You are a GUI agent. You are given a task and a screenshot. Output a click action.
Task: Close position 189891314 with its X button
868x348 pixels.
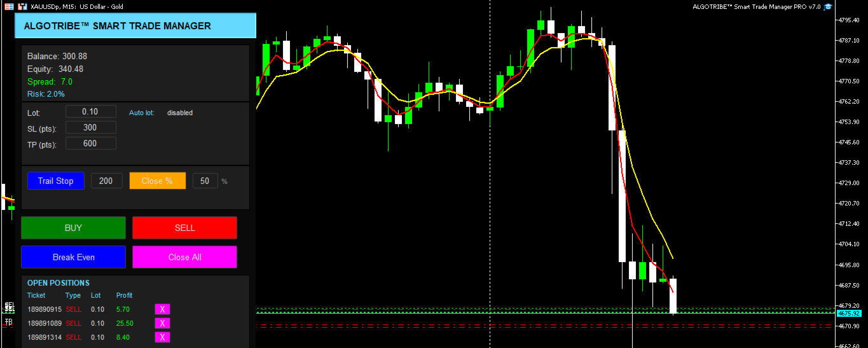pyautogui.click(x=162, y=337)
